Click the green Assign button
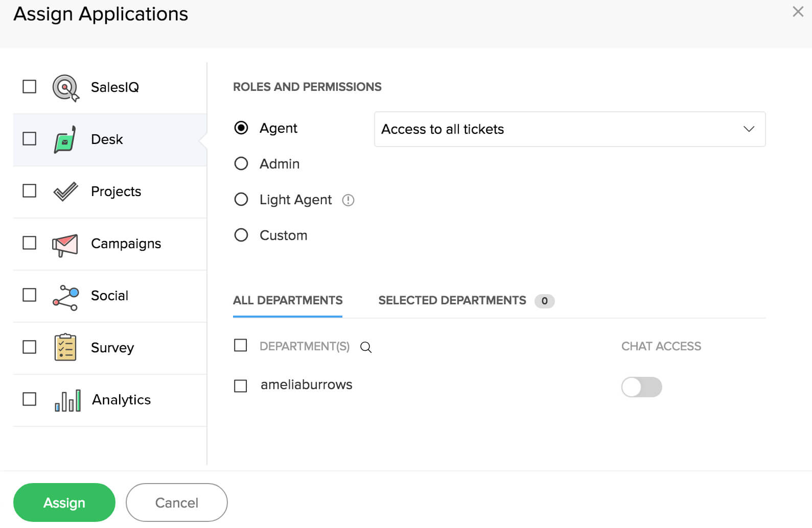812x528 pixels. click(64, 502)
